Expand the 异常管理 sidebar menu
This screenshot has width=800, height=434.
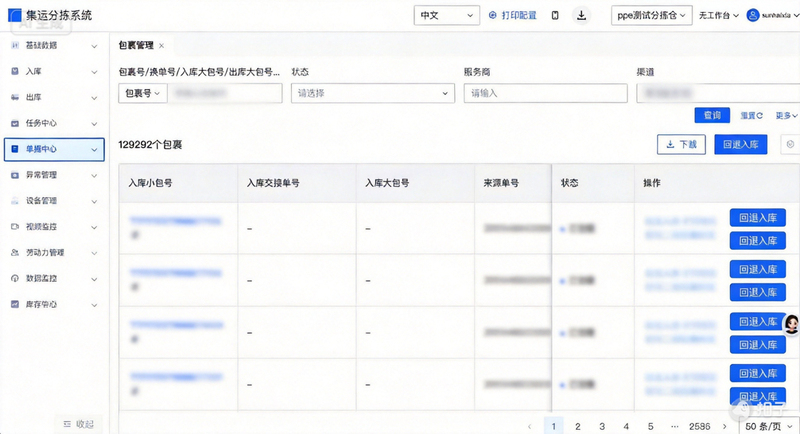coord(54,175)
